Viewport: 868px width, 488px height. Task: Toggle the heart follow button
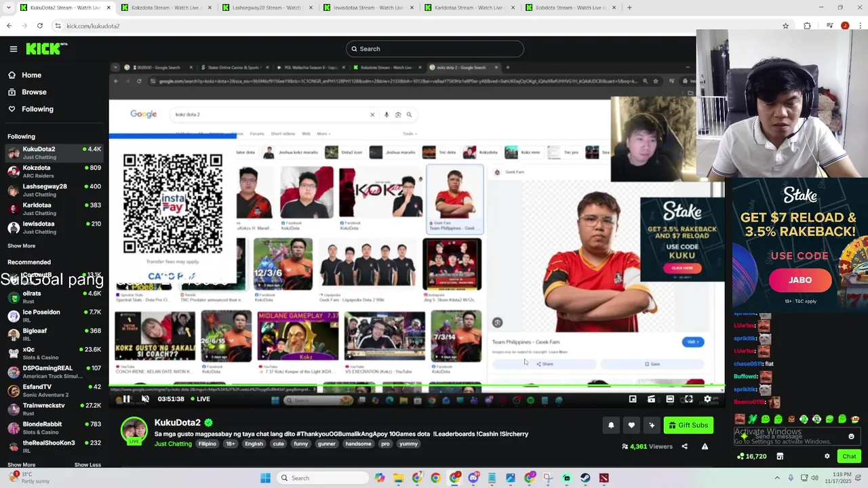631,425
